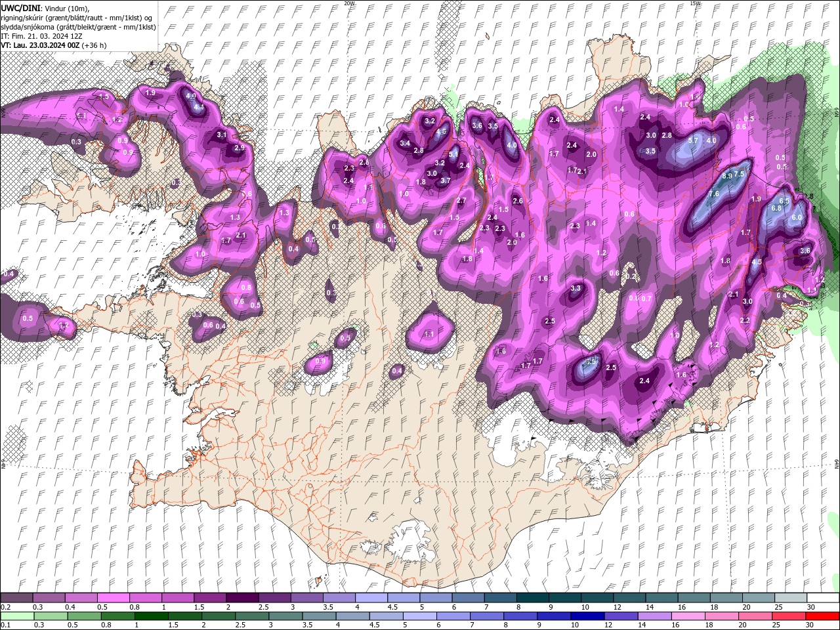
Task: Click the 6.0 snowfall value on the map
Action: pos(797,217)
